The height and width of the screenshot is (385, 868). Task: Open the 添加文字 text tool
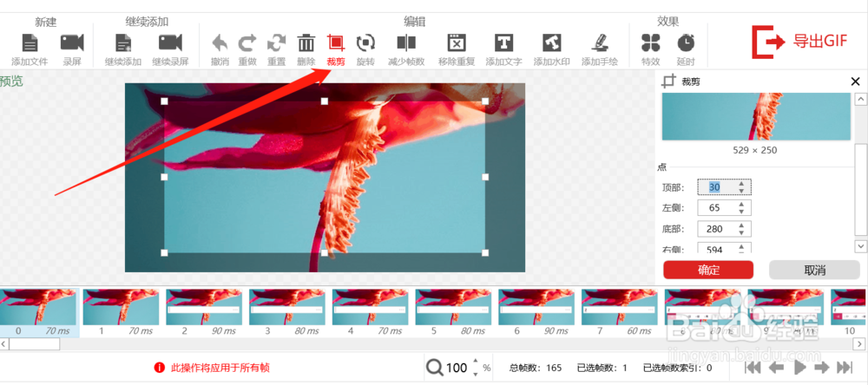click(x=503, y=42)
